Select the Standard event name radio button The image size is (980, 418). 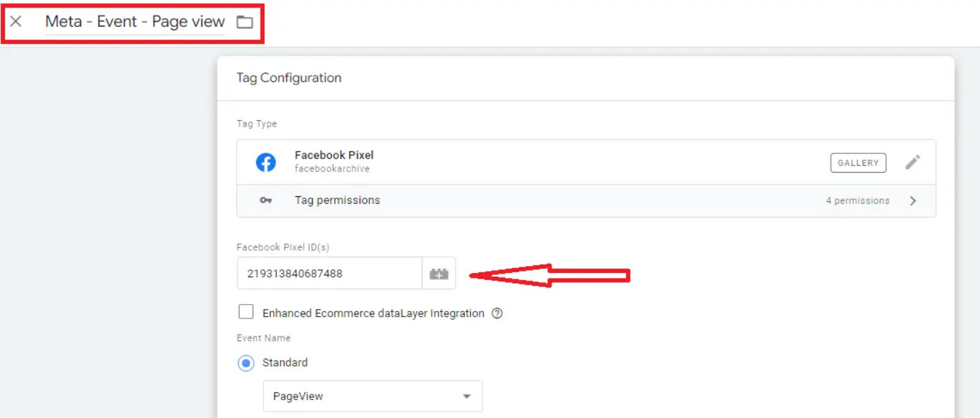246,362
